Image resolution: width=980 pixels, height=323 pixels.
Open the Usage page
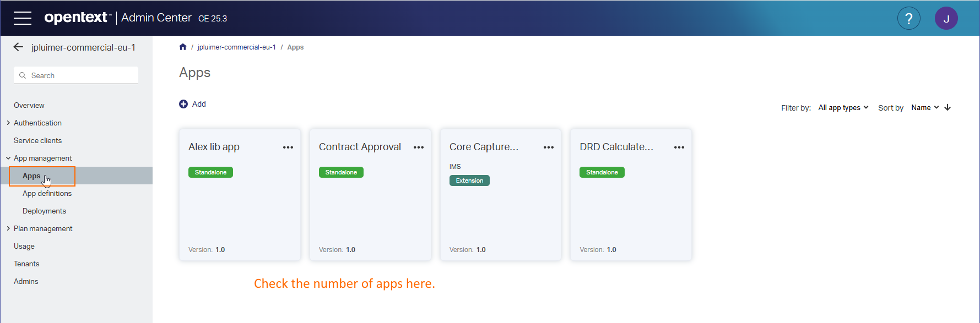coord(24,246)
